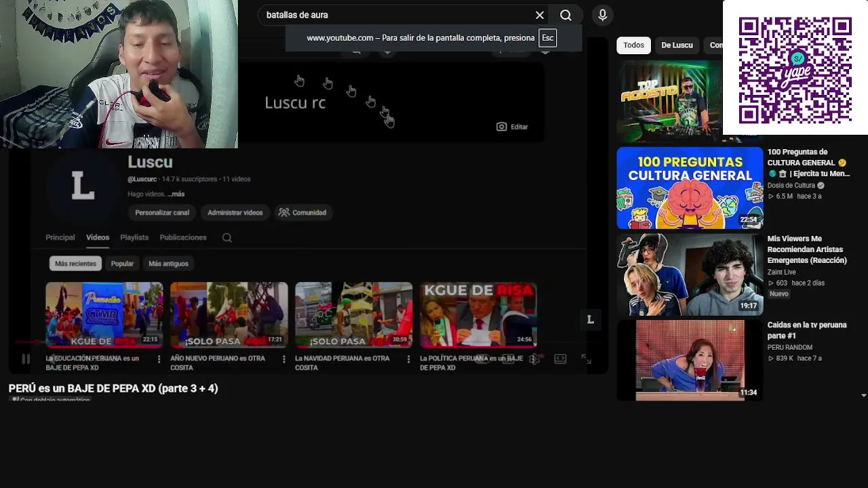Visit the 'Zaint Live' channel
868x488 pixels.
(782, 272)
